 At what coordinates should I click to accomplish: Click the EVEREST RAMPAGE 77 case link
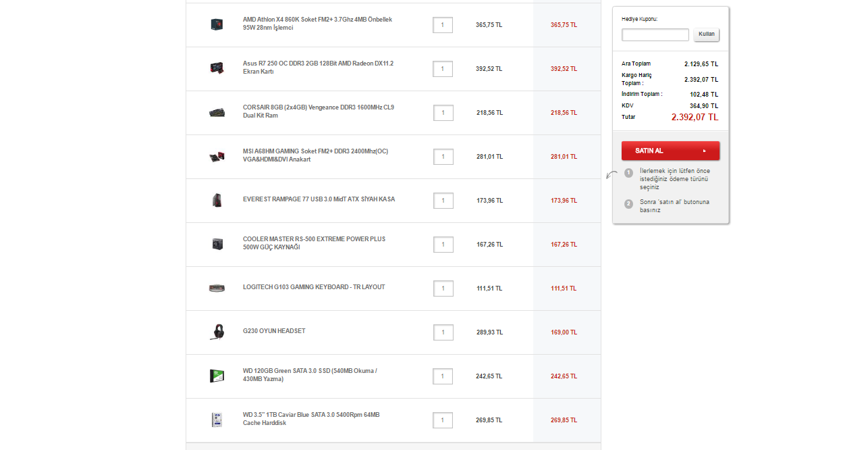click(319, 199)
